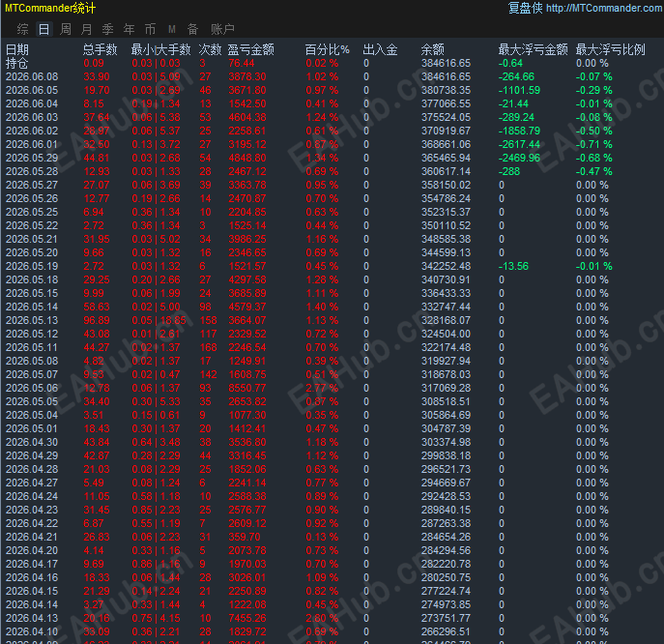Click the 盈亏金额 column header

coord(250,49)
